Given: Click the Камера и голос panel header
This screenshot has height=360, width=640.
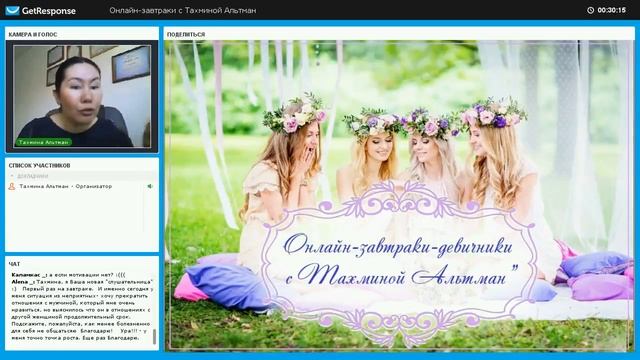Looking at the screenshot, I should [33, 35].
